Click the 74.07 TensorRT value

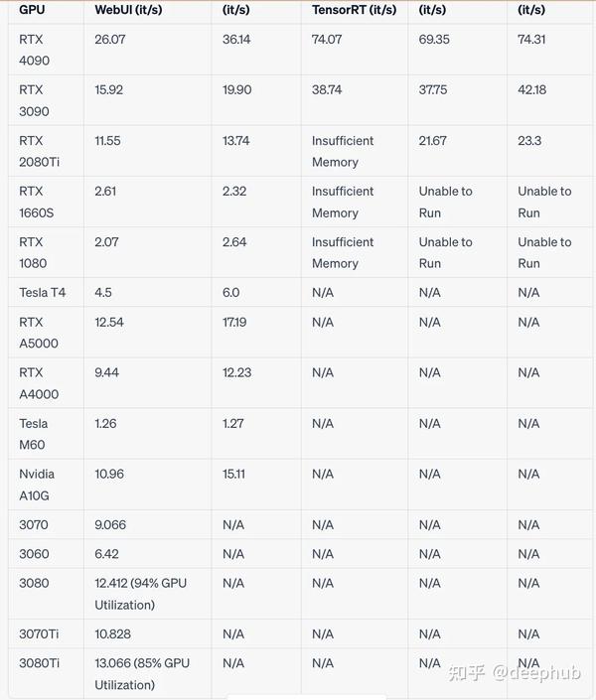coord(327,39)
